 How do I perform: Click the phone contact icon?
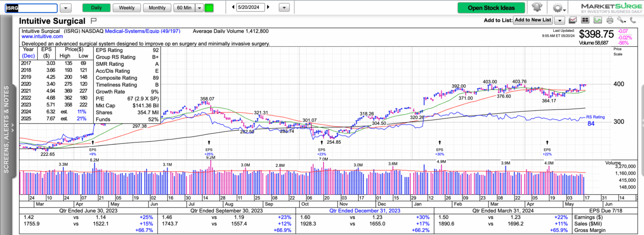tap(633, 20)
